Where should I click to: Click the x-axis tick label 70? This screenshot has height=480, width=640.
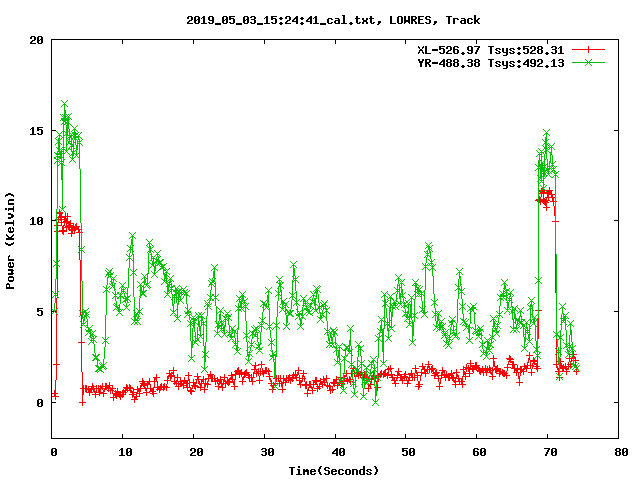(550, 452)
